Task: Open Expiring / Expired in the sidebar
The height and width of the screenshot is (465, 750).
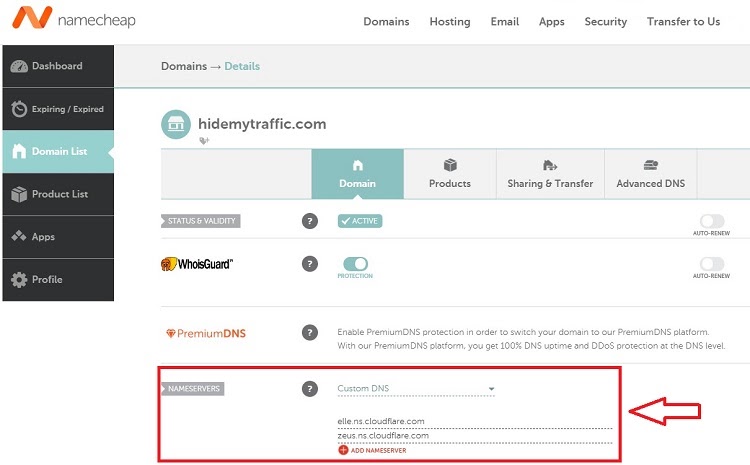Action: [x=58, y=109]
